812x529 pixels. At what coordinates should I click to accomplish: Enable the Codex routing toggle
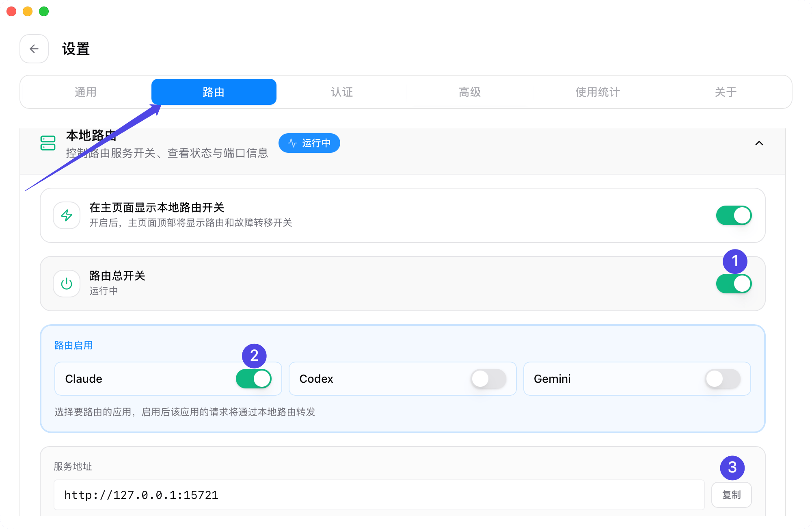click(488, 379)
